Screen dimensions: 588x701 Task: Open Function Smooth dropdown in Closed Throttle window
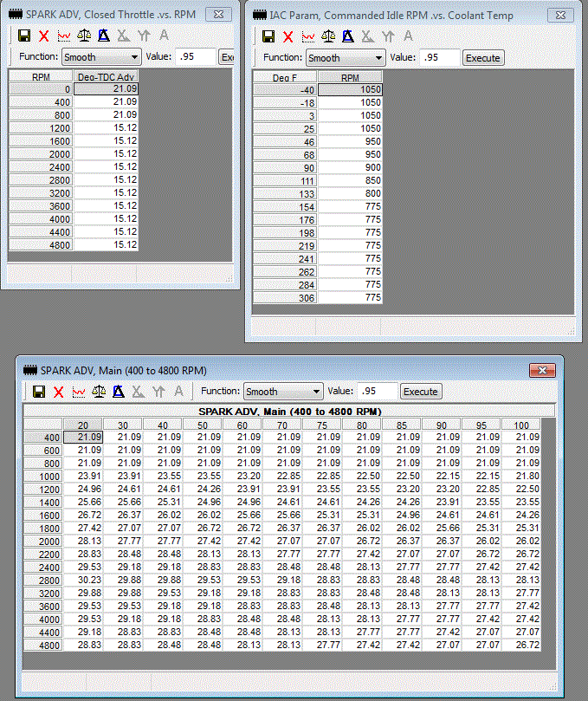tap(101, 57)
